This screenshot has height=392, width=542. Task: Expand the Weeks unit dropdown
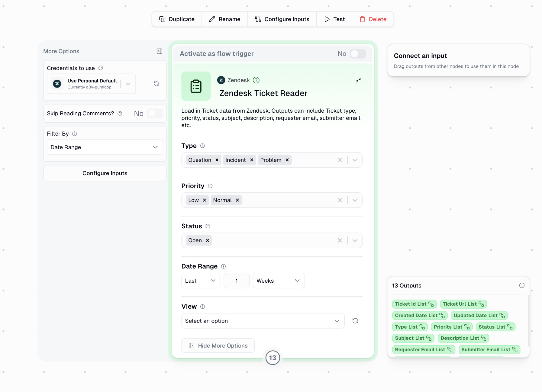278,281
